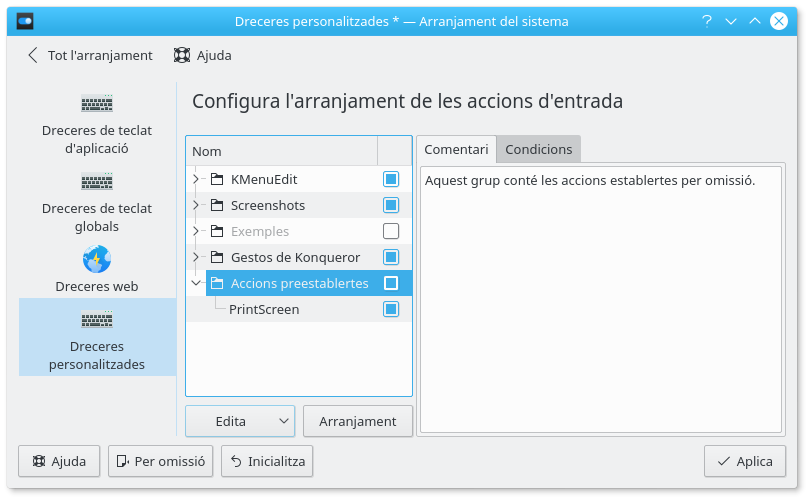Image resolution: width=810 pixels, height=501 pixels.
Task: Click the Screenshots folder icon
Action: [217, 206]
